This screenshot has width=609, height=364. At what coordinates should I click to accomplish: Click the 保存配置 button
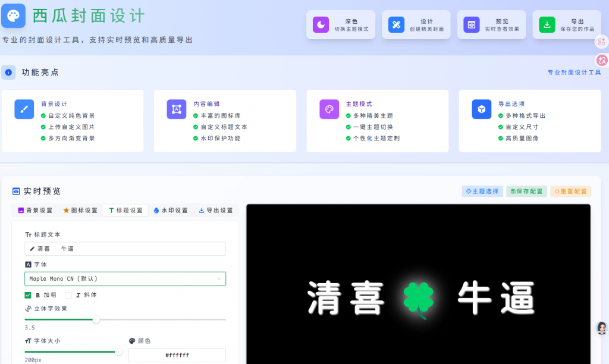pyautogui.click(x=526, y=192)
